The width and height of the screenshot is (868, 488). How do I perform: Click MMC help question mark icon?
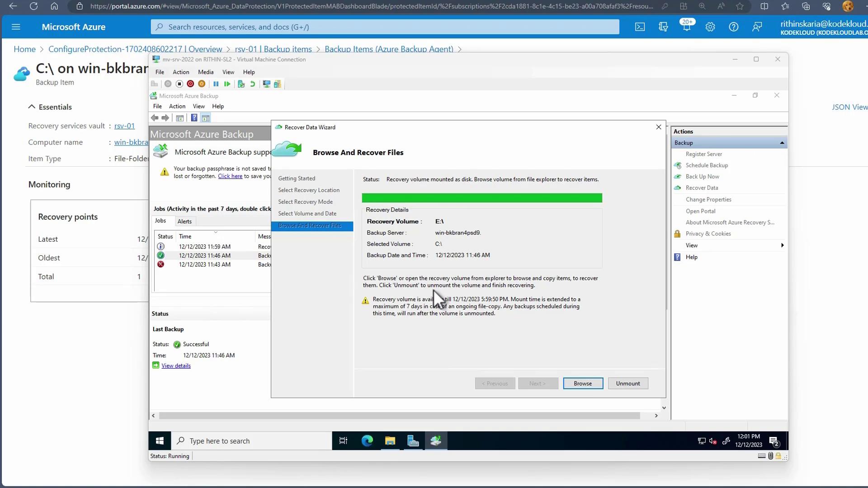(x=194, y=118)
